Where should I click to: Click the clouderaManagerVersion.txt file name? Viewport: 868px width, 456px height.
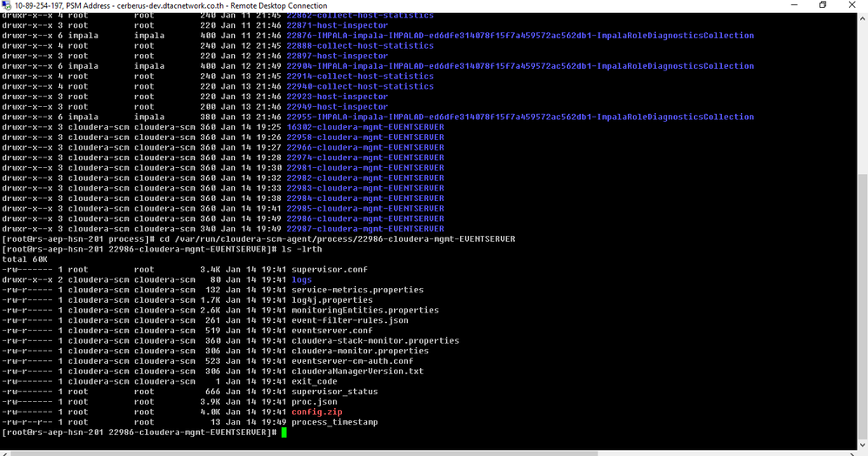pos(357,372)
